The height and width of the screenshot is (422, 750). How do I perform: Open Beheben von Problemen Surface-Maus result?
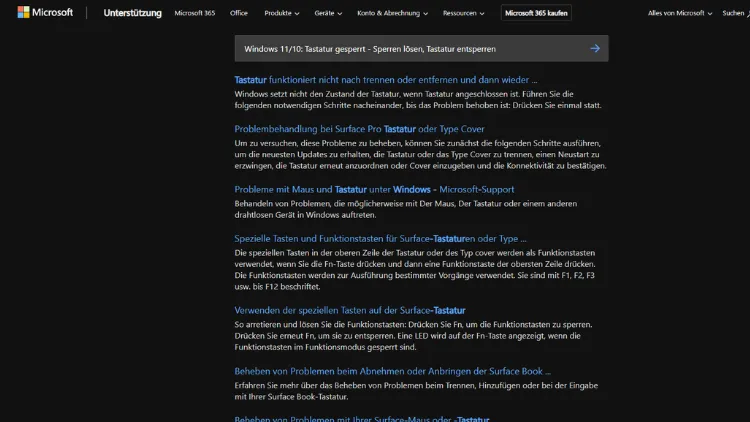pyautogui.click(x=362, y=419)
